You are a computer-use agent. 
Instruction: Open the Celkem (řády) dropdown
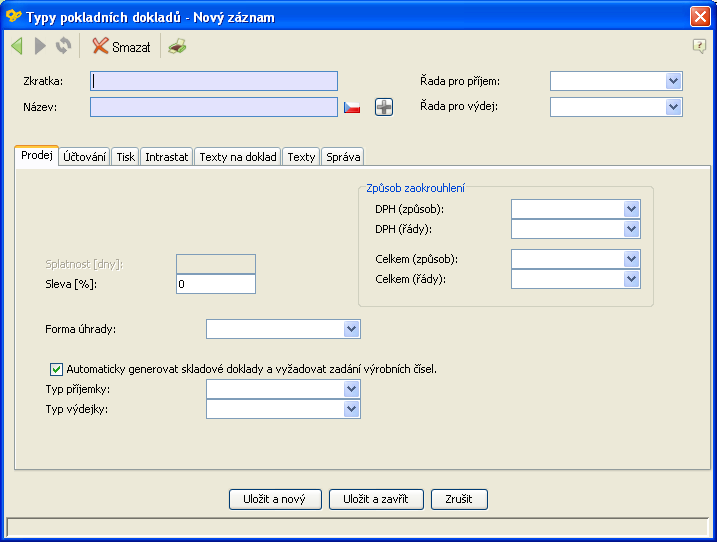[x=631, y=279]
